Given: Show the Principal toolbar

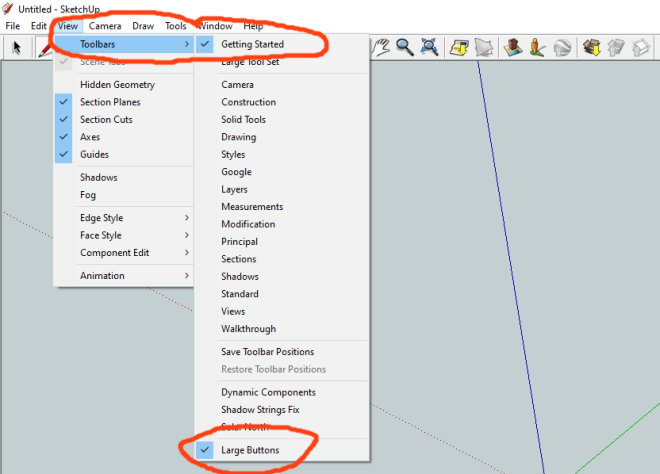Looking at the screenshot, I should (x=282, y=242).
